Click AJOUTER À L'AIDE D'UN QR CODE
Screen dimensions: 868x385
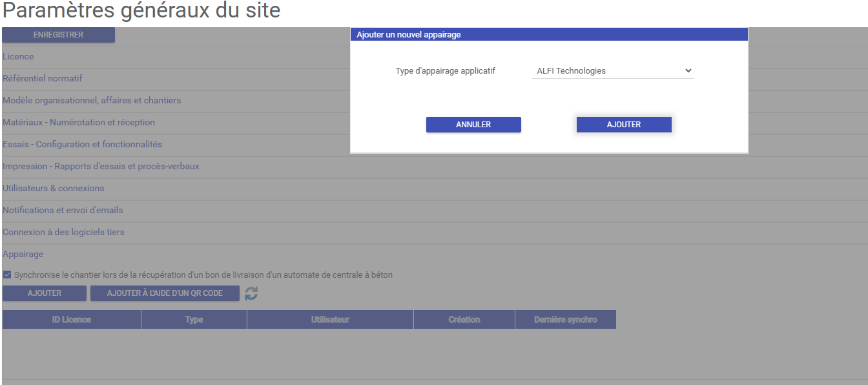click(165, 293)
